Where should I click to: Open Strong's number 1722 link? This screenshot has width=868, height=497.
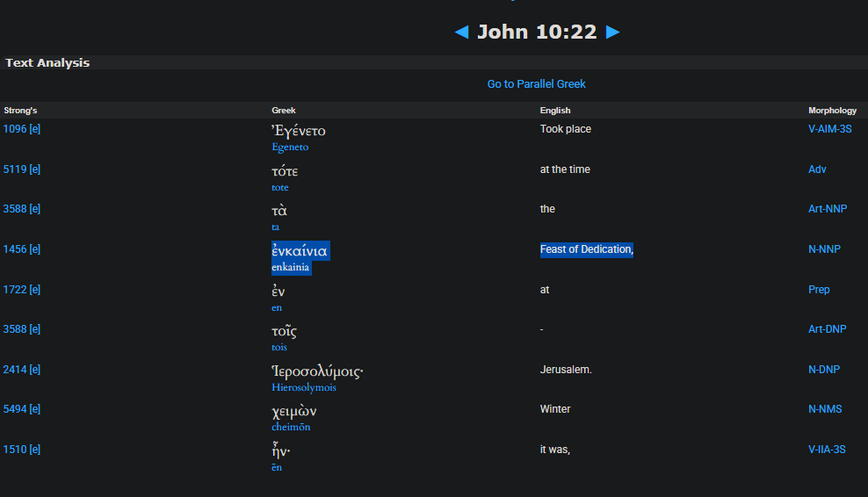tap(15, 290)
